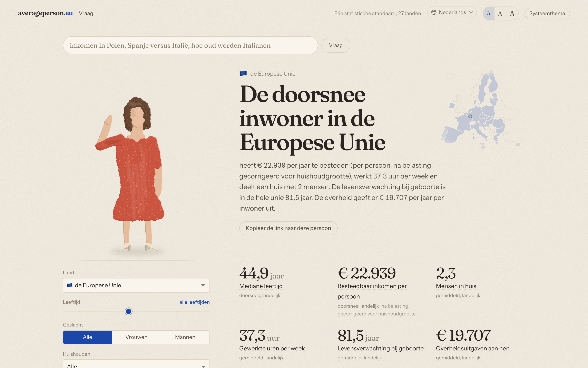The height and width of the screenshot is (368, 588).
Task: Click the alle leeftijden link
Action: point(194,302)
